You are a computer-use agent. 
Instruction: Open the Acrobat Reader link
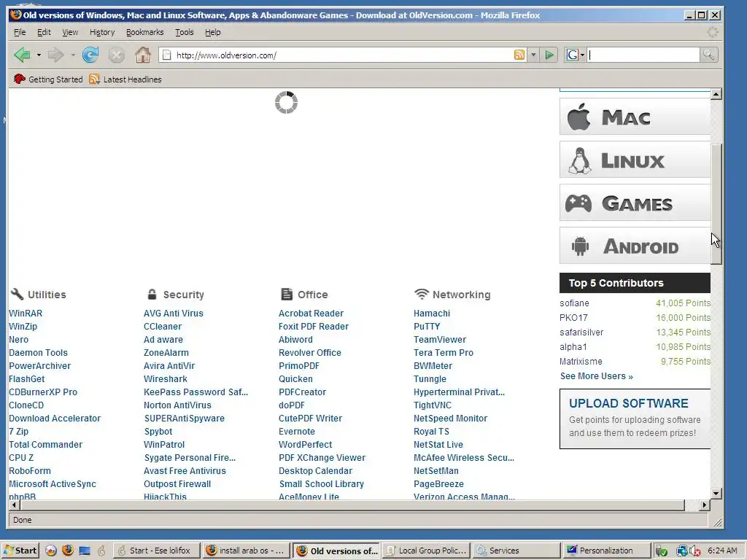311,314
